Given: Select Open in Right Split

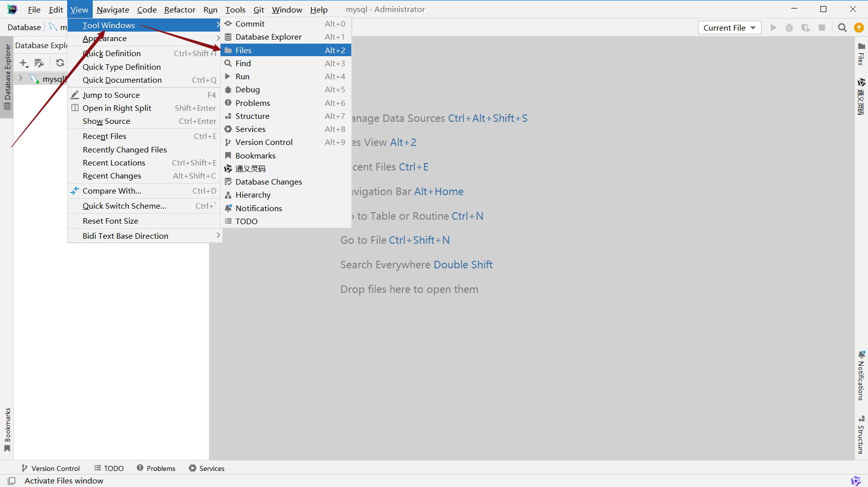Looking at the screenshot, I should pyautogui.click(x=144, y=108).
